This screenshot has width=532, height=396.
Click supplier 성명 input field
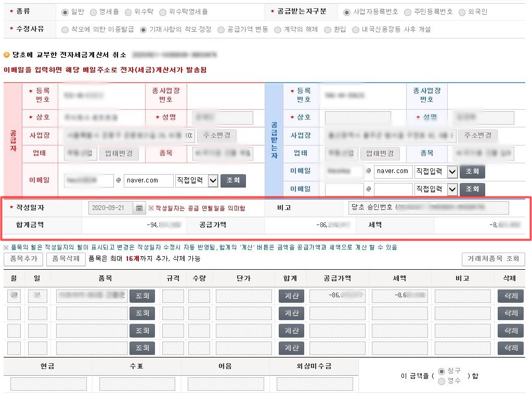[x=223, y=118]
